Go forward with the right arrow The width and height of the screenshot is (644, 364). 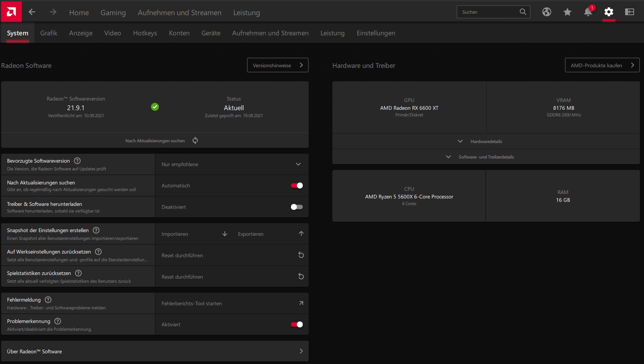[53, 12]
